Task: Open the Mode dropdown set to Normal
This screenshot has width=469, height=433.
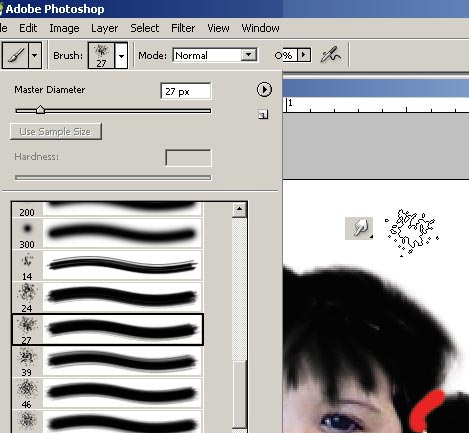Action: pyautogui.click(x=215, y=55)
